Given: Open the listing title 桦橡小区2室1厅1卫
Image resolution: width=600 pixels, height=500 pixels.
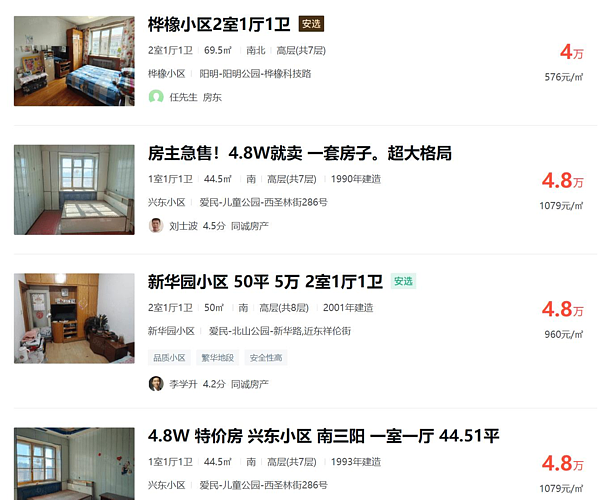Looking at the screenshot, I should [219, 24].
